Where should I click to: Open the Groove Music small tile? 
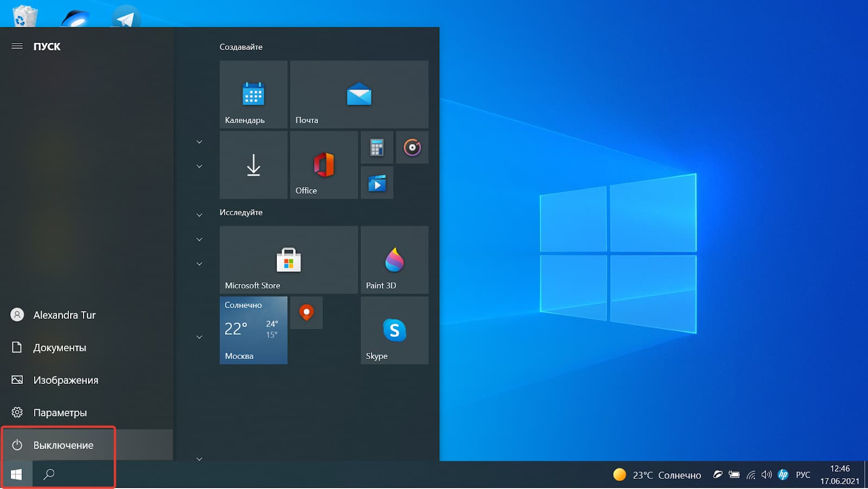pyautogui.click(x=412, y=147)
